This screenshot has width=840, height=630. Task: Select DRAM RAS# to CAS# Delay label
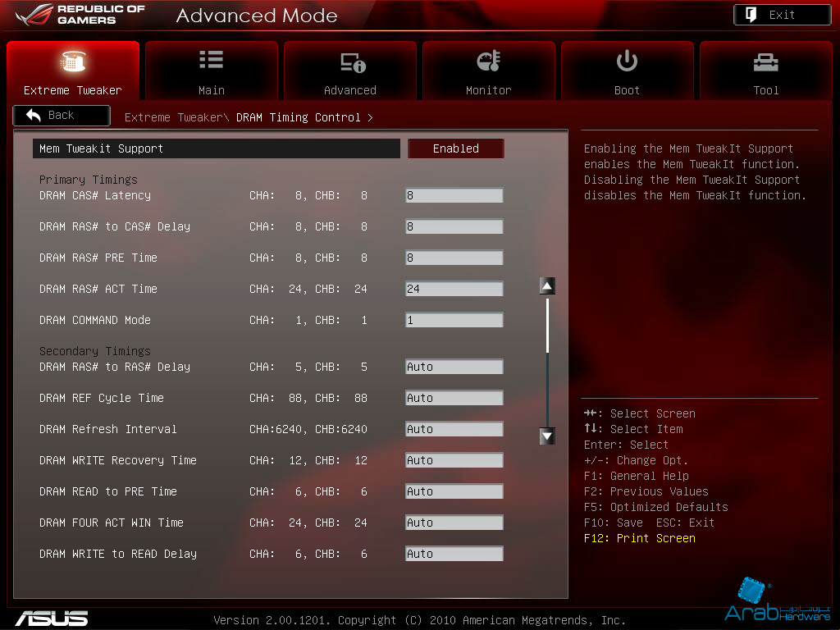tap(115, 226)
